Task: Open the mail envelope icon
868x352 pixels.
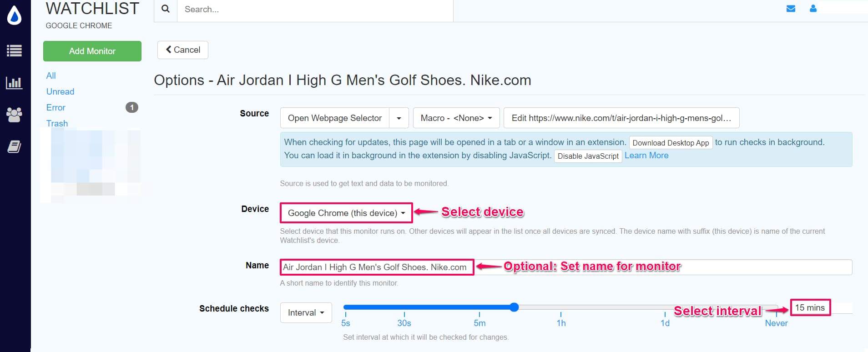Action: 791,9
